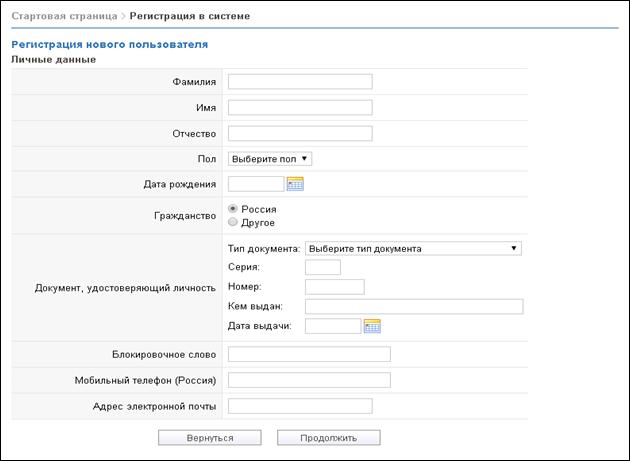Expand the Выберите тип документа dropdown
This screenshot has height=461, width=630.
tap(413, 248)
